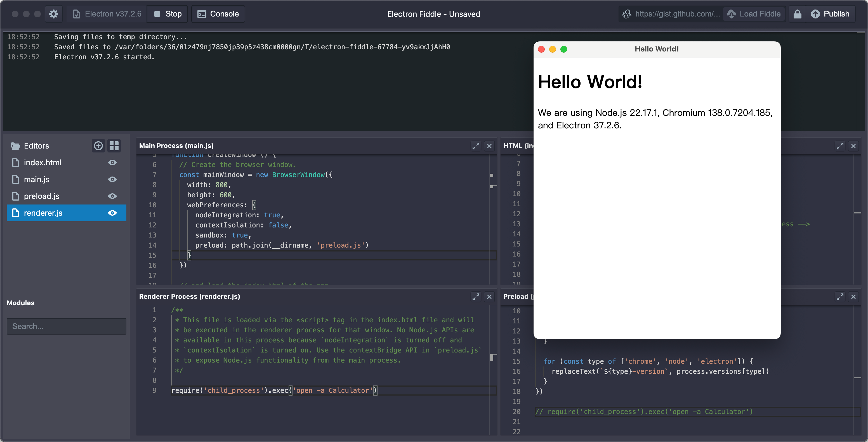Close the Hello World! window
The image size is (868, 442).
tap(541, 49)
